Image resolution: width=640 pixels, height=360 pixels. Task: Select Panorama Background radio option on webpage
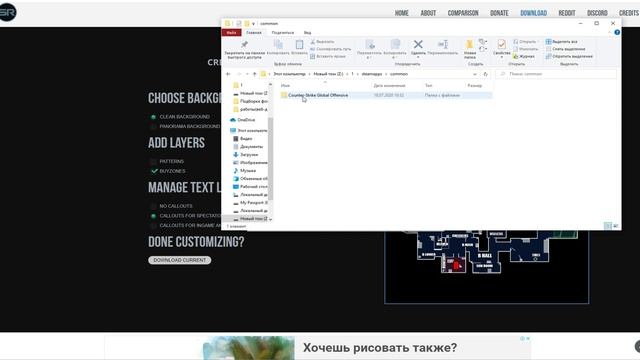153,127
